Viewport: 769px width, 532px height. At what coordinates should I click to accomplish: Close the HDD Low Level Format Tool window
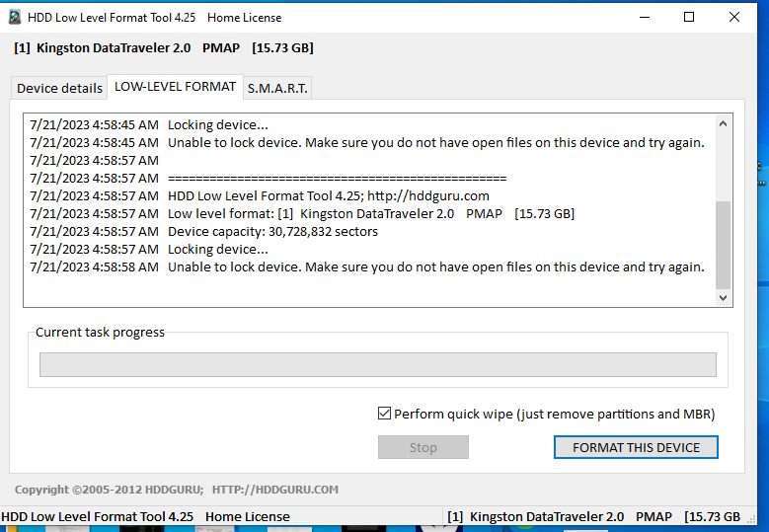(733, 17)
